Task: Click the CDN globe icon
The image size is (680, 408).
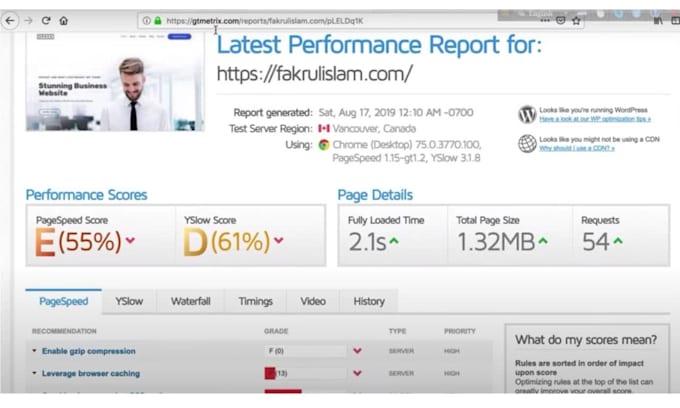Action: point(527,144)
